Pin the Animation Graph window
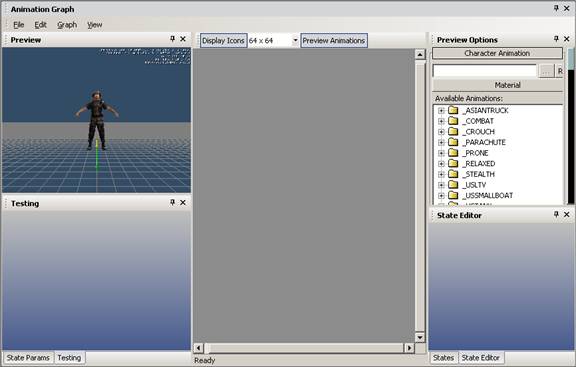The width and height of the screenshot is (576, 367). 556,8
